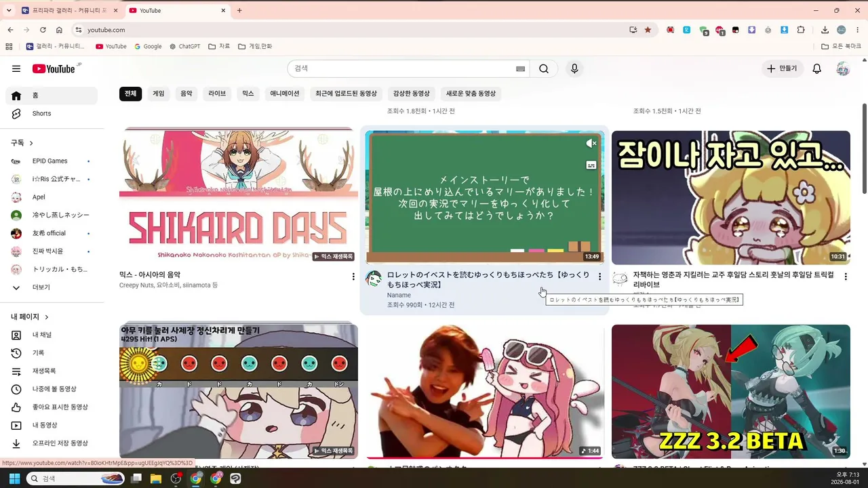
Task: Open Chrome downloads
Action: [x=825, y=30]
